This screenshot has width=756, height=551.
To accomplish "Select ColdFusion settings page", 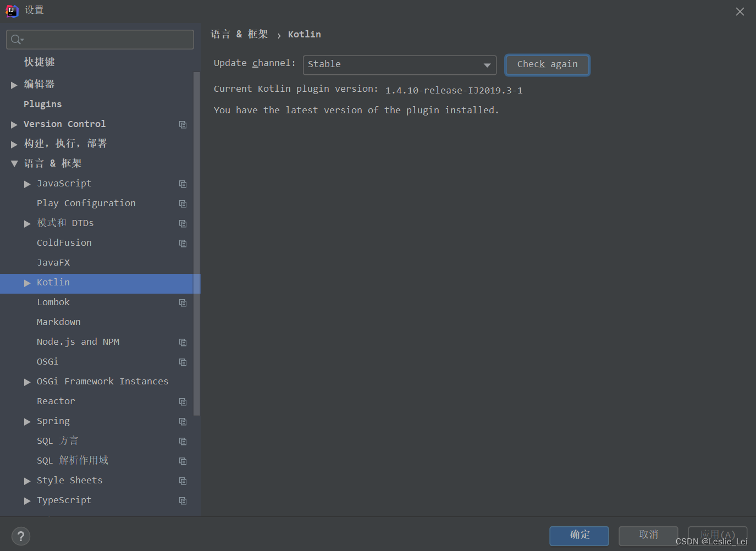I will point(64,243).
